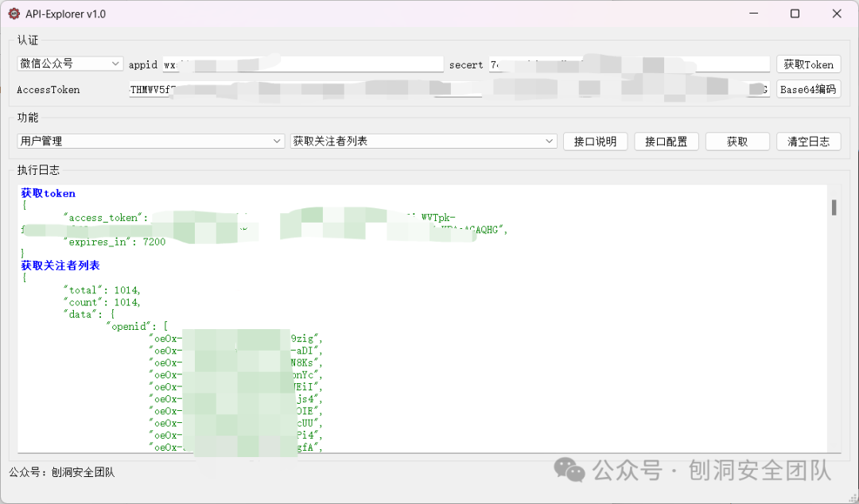Click the AccessToken input field
Viewport: 859px width, 504px height.
click(449, 90)
